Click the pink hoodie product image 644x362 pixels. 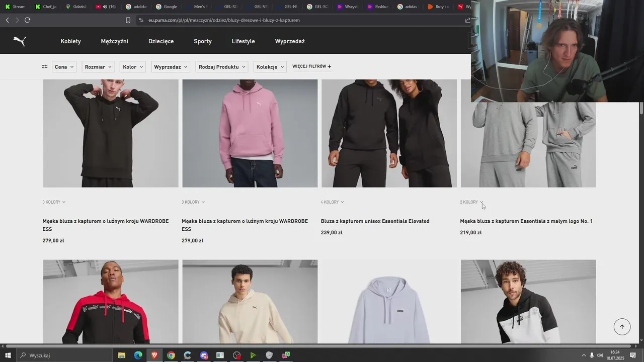[250, 133]
